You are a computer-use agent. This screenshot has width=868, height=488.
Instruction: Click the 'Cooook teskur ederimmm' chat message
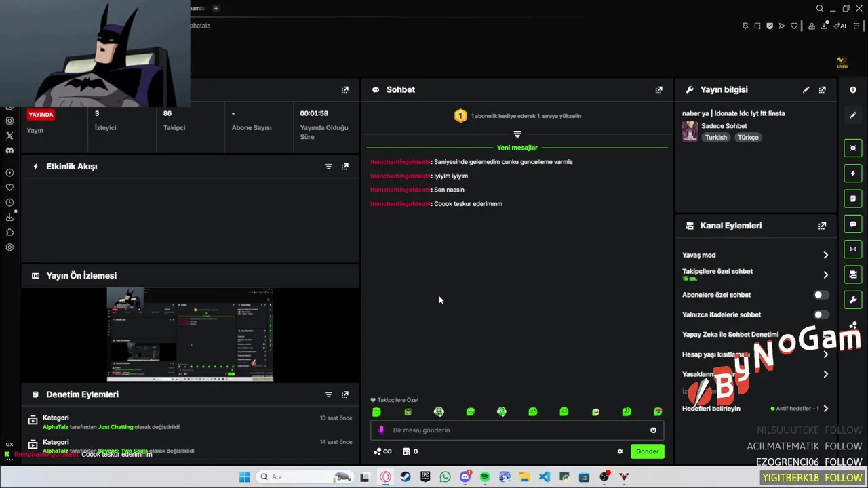(x=468, y=204)
